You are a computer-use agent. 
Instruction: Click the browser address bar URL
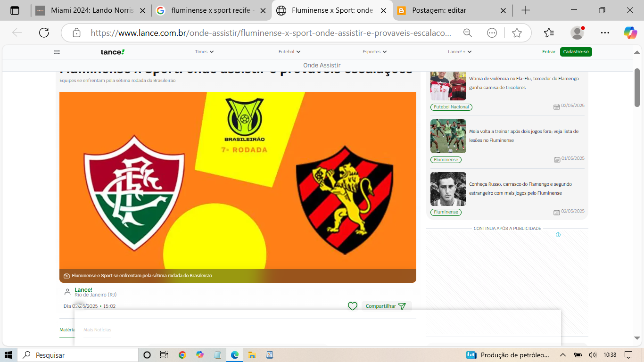coord(271,33)
